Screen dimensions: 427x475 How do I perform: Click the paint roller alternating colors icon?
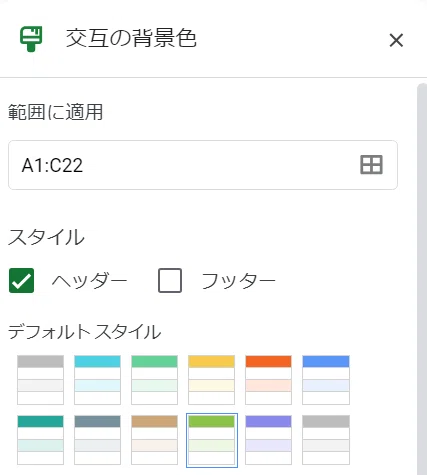pyautogui.click(x=31, y=39)
